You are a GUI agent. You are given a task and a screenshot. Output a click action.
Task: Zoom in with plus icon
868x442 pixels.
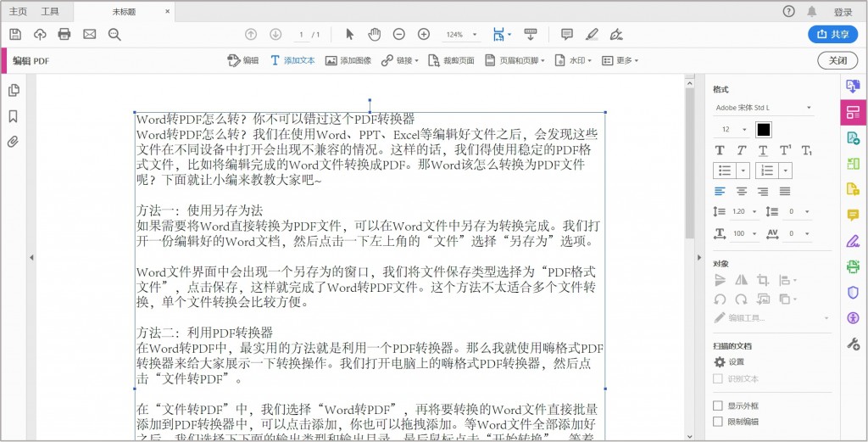pyautogui.click(x=424, y=34)
